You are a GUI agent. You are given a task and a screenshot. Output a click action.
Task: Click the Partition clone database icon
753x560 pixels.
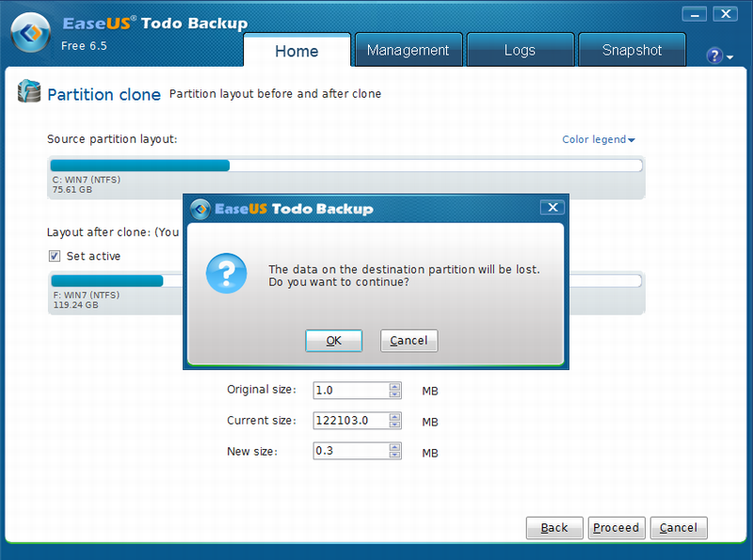point(29,91)
